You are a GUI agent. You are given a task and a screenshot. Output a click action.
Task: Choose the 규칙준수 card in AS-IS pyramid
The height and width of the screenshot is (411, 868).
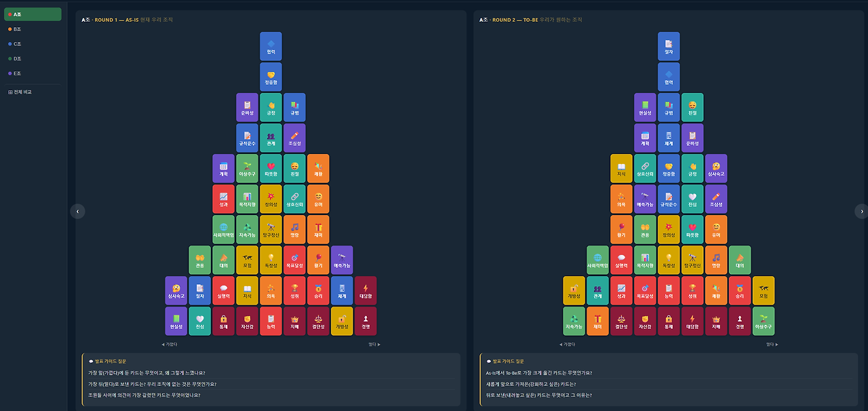[247, 138]
